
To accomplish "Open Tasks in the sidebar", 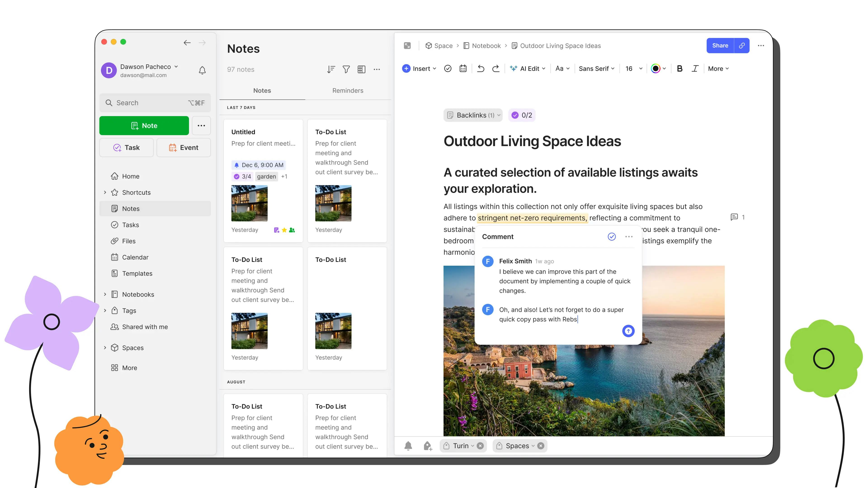I will point(155,225).
